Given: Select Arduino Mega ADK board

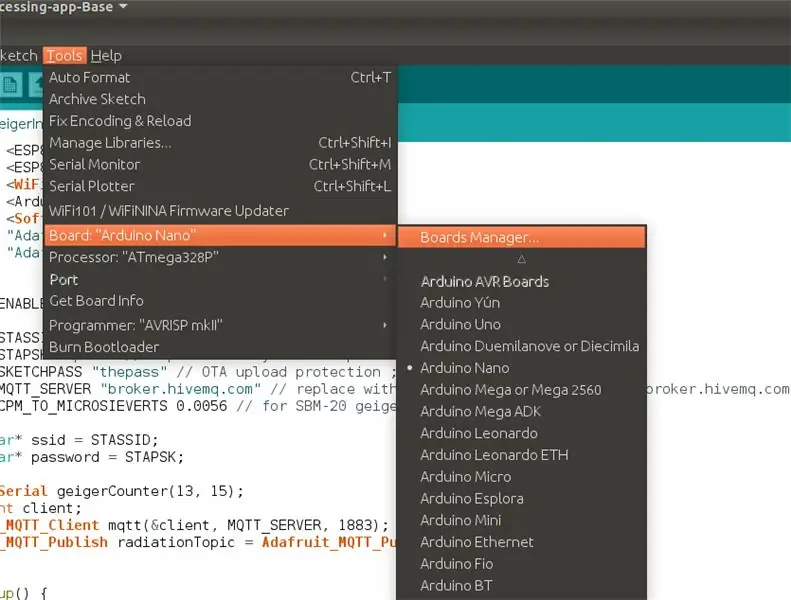Looking at the screenshot, I should tap(522, 411).
